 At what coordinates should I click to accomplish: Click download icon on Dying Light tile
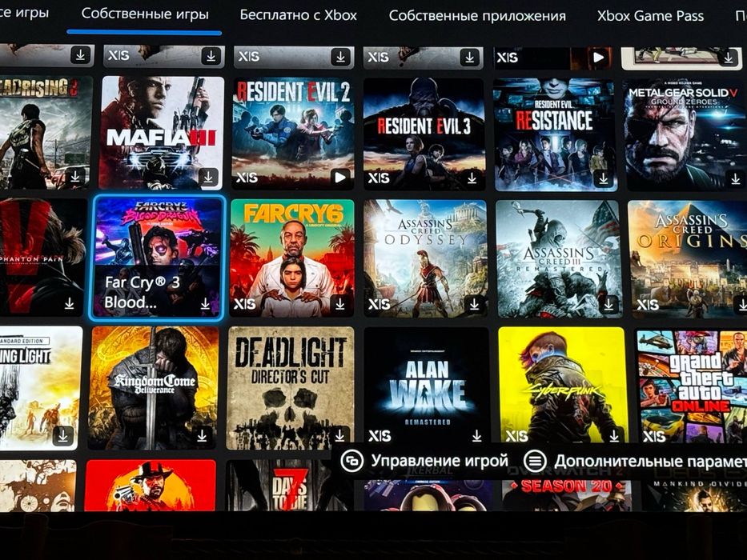(x=63, y=434)
